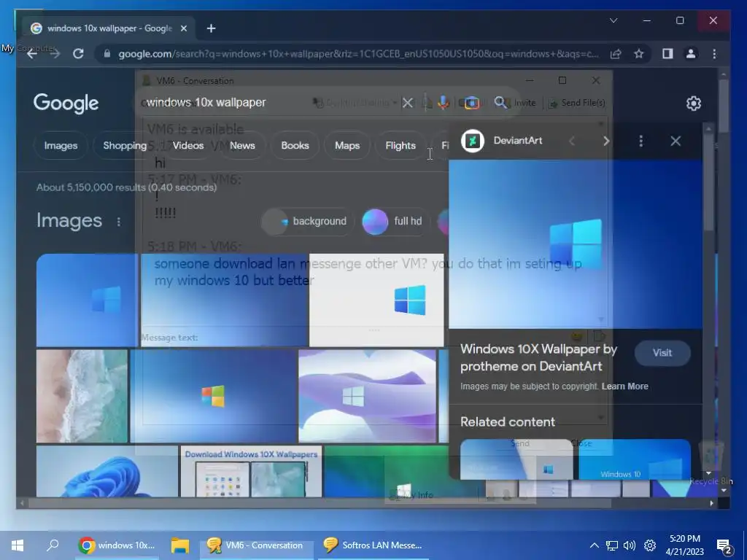Open the colorful Windows logo wallpaper thumbnail
747x560 pixels.
pyautogui.click(x=214, y=396)
